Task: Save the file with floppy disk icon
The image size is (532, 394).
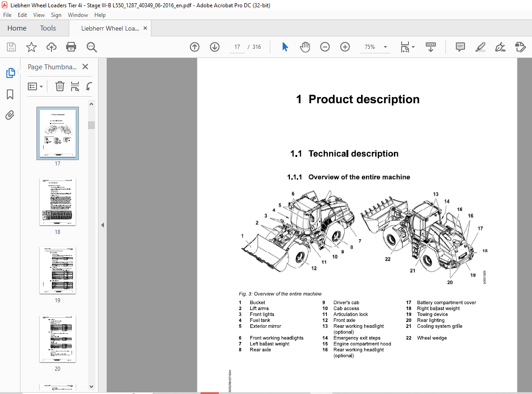Action: (x=11, y=47)
